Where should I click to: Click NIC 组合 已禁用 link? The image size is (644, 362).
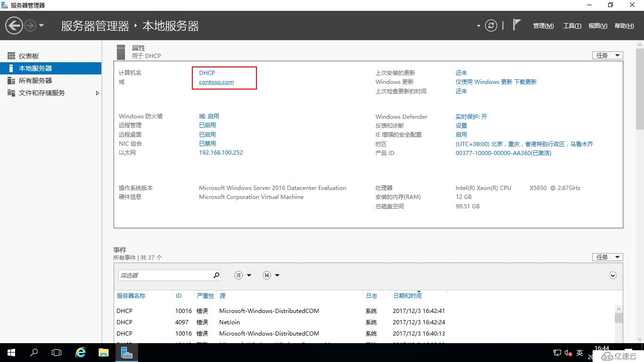(x=207, y=143)
